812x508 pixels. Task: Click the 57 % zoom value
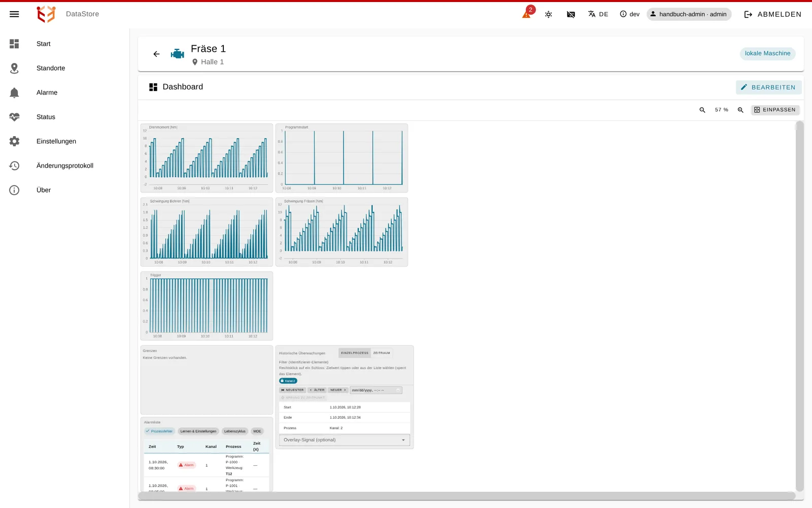721,110
